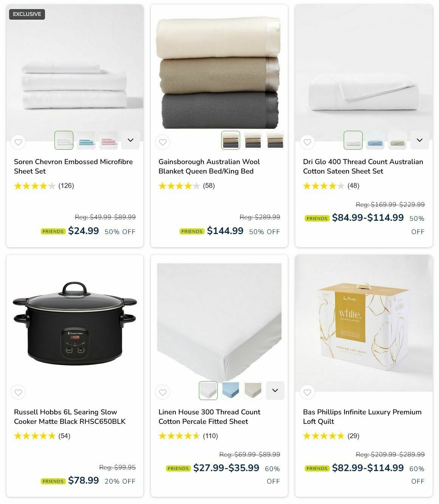Open Bas Phillips Infinite Luxury Loft Quilt title
Viewport: 439px width, 504px height.
click(x=362, y=417)
